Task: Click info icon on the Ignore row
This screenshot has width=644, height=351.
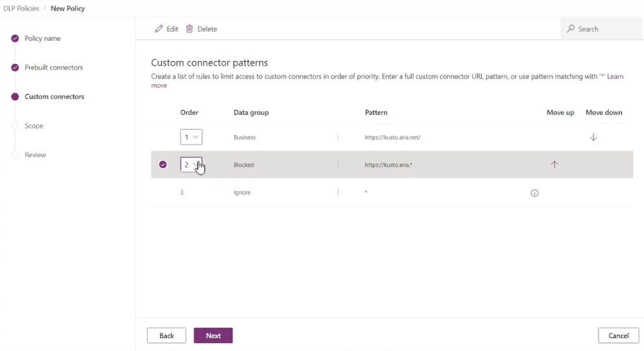Action: 534,193
